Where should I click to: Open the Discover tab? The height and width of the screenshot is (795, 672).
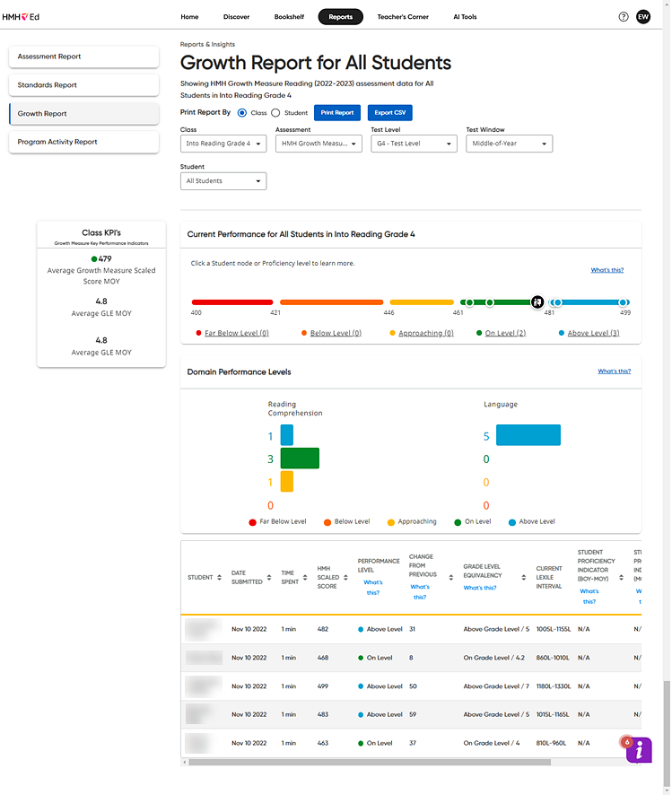click(x=237, y=17)
